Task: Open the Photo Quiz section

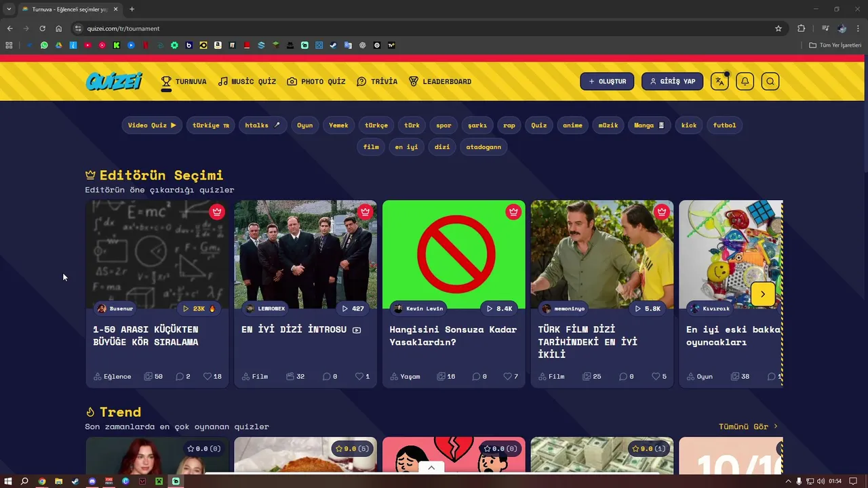Action: 316,81
